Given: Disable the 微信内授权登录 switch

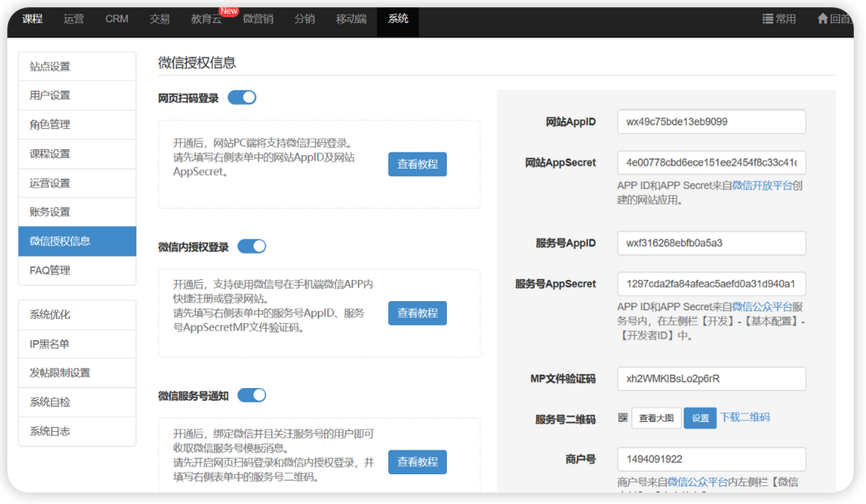Looking at the screenshot, I should pyautogui.click(x=252, y=246).
